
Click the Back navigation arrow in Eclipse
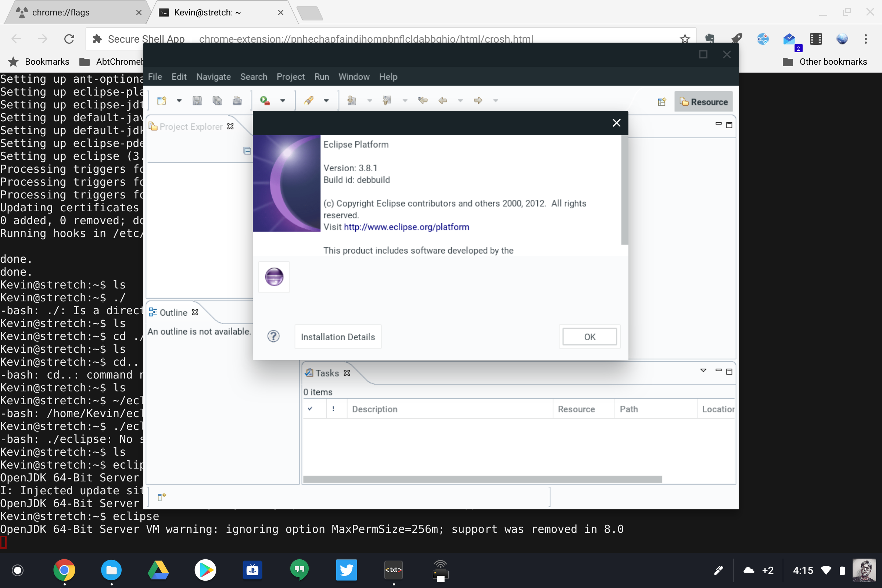(442, 100)
